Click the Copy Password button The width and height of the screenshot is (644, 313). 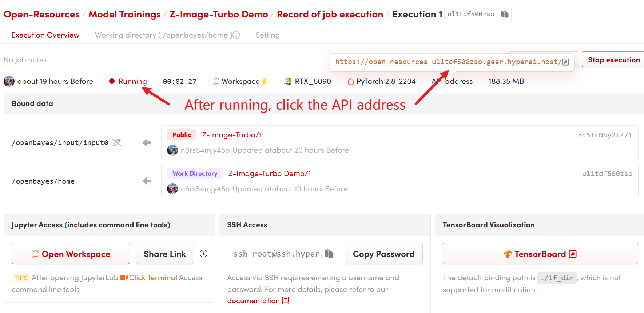tap(383, 254)
